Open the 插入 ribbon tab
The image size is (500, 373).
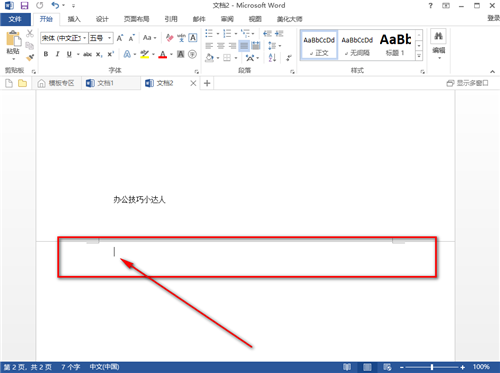coord(74,19)
